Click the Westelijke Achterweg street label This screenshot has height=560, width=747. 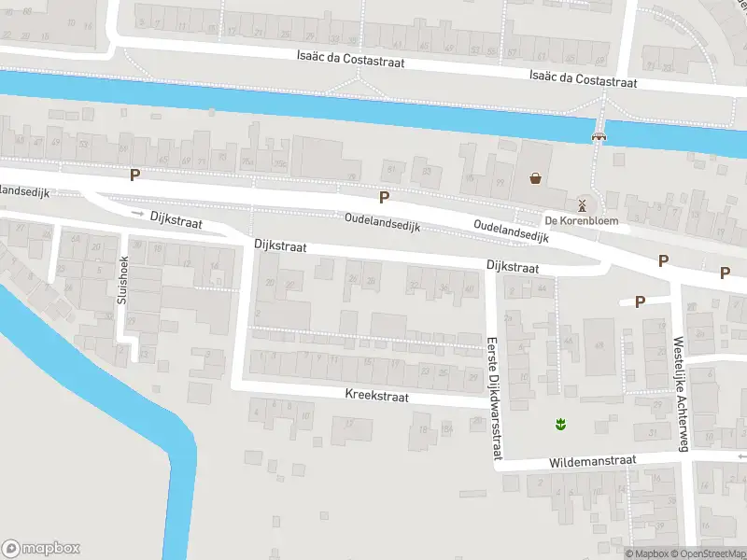pos(682,394)
